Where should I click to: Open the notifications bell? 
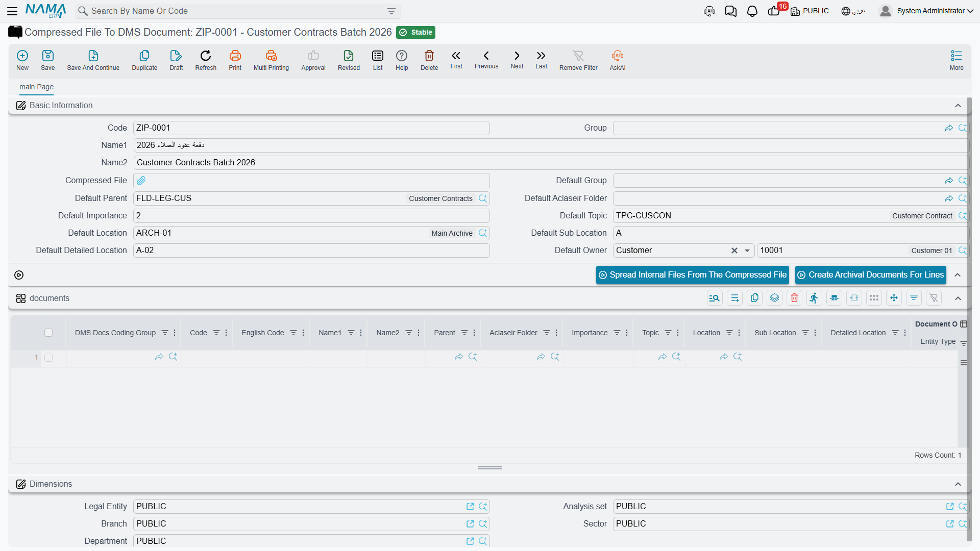[752, 11]
